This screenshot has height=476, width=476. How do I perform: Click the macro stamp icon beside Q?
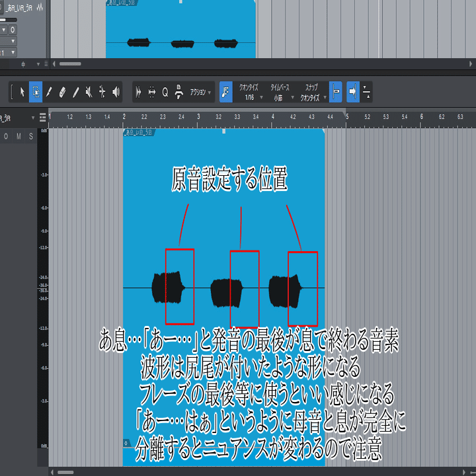pos(178,92)
